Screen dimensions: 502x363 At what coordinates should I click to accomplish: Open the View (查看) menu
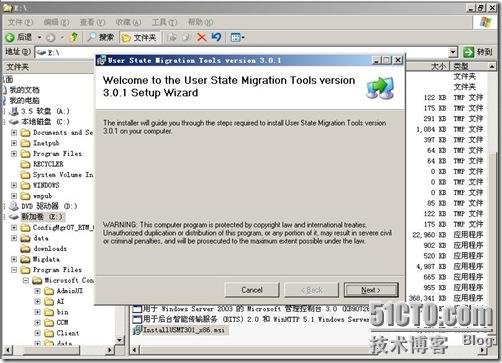click(92, 22)
